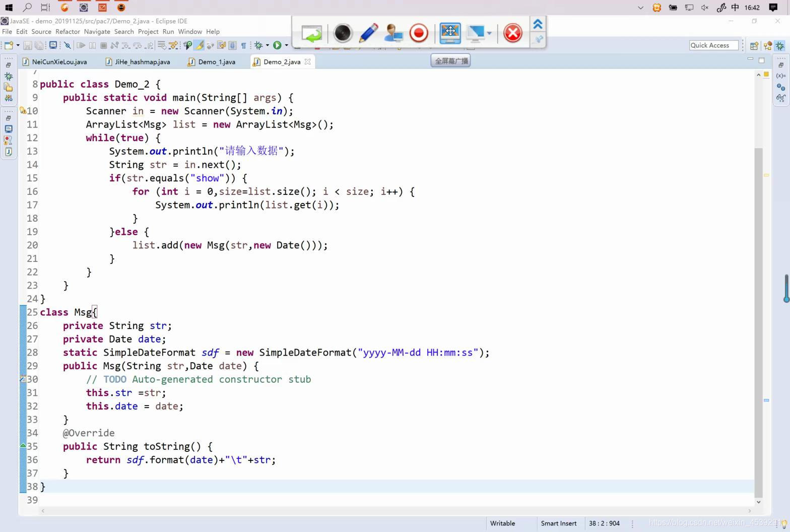
Task: Click the New file toolbar icon
Action: [x=9, y=45]
